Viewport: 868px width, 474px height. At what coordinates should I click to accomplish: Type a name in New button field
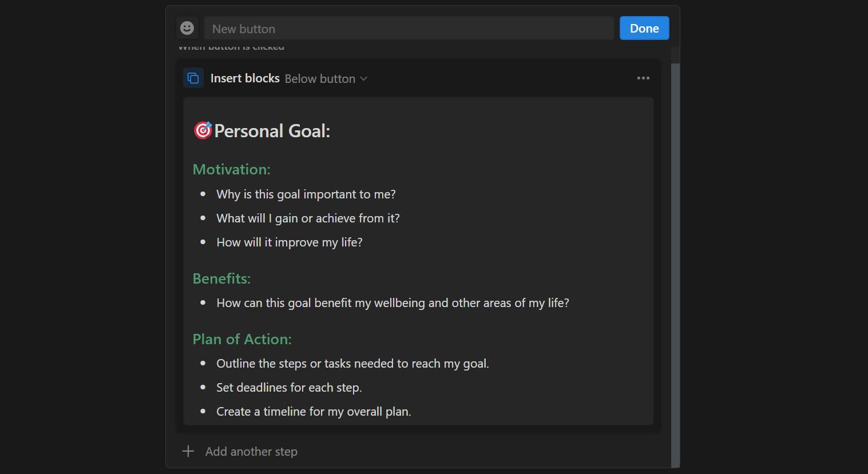pyautogui.click(x=409, y=29)
